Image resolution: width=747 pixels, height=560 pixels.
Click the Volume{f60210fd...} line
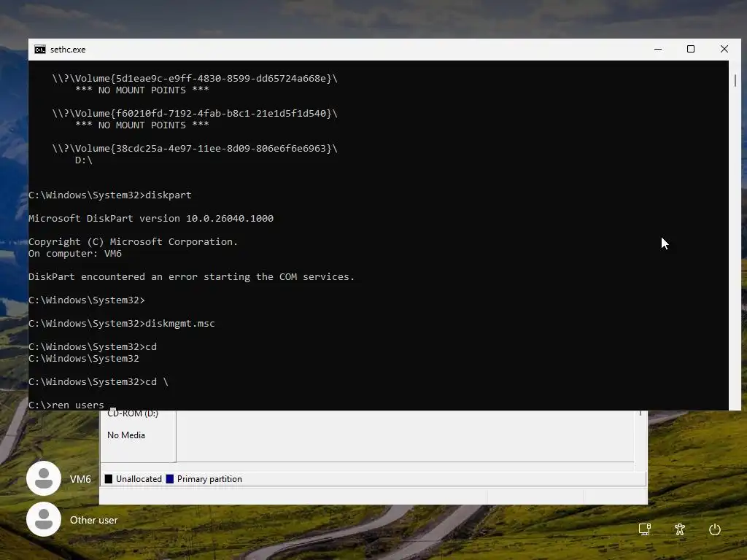[195, 113]
